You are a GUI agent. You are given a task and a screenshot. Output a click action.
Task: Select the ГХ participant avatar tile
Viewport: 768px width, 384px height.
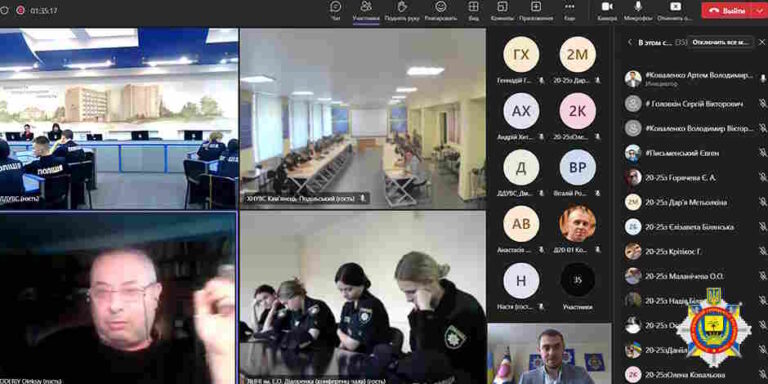pos(521,54)
